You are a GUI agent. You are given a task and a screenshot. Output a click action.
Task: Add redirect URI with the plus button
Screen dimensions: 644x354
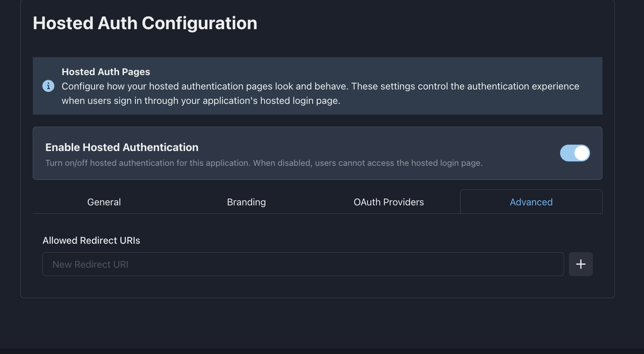click(x=580, y=264)
